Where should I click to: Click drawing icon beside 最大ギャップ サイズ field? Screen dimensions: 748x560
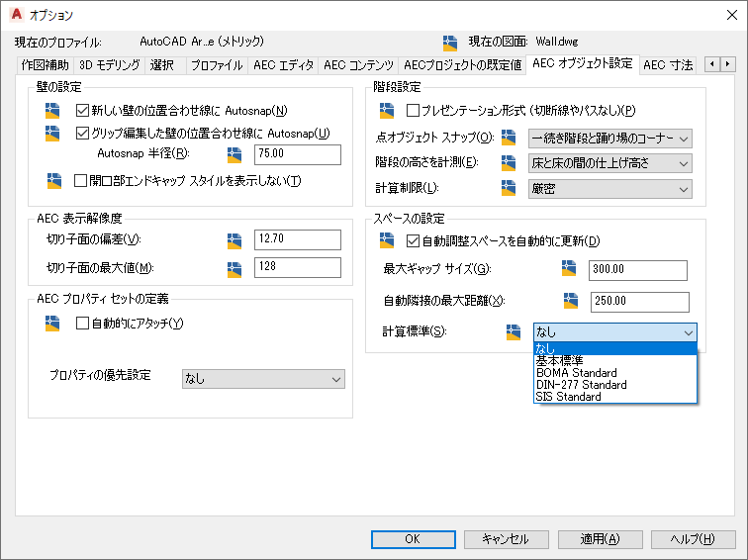[x=569, y=268]
